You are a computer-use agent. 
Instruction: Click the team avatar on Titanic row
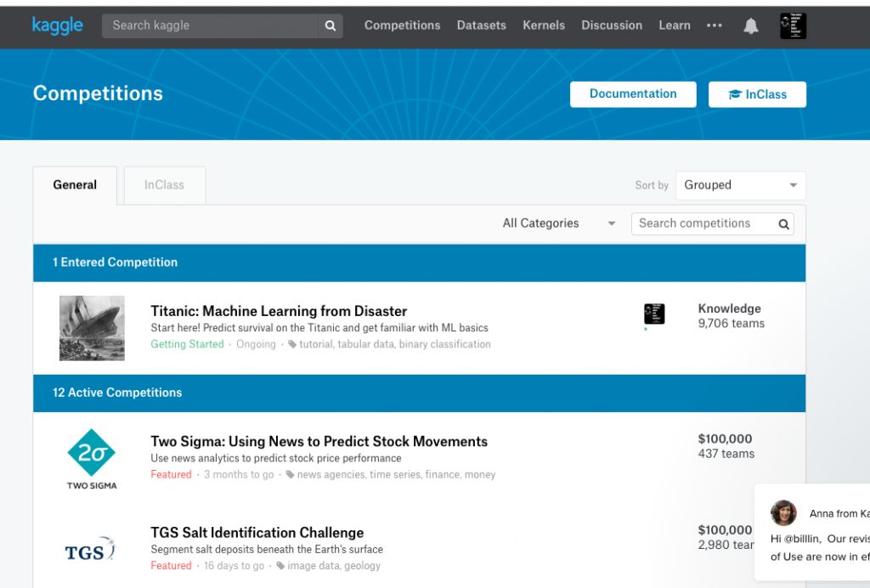pyautogui.click(x=654, y=314)
